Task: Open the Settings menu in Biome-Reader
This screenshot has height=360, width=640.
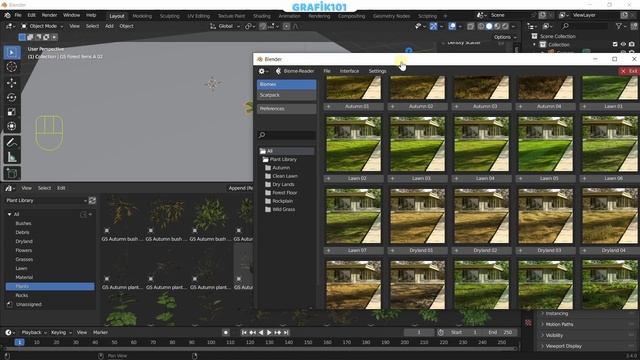Action: point(377,71)
